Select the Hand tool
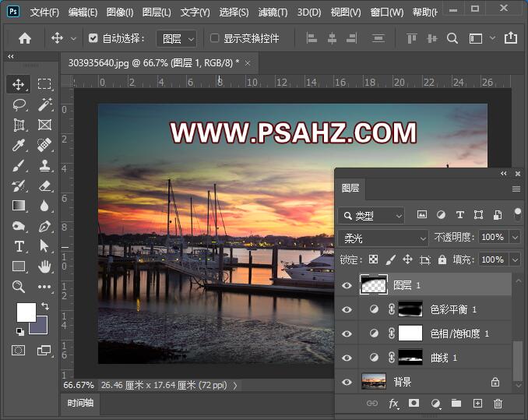Image resolution: width=528 pixels, height=420 pixels. (44, 266)
